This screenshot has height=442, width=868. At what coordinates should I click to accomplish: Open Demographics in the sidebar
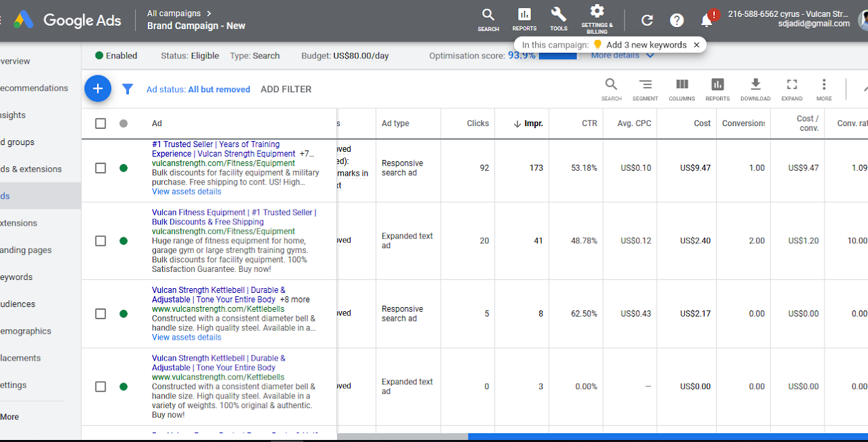27,331
